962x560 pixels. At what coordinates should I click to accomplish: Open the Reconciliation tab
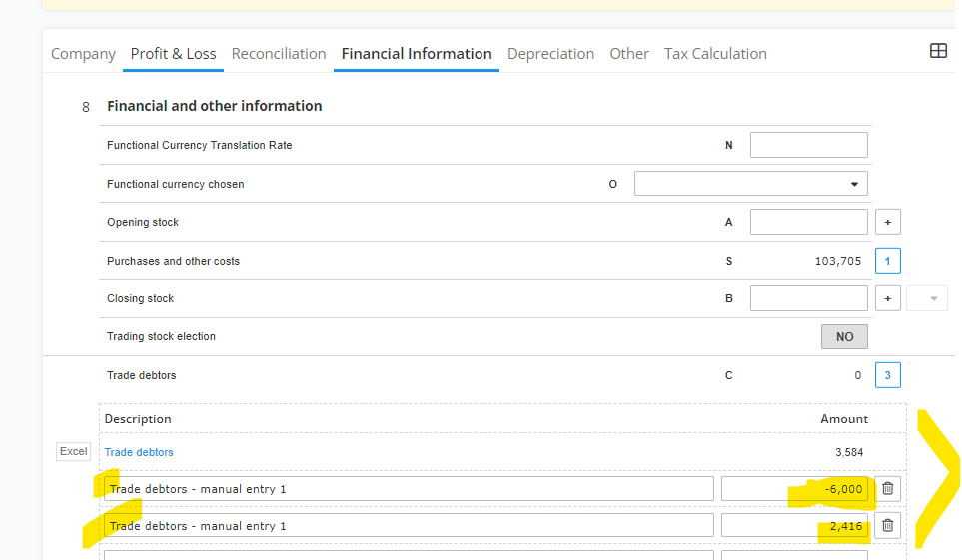tap(279, 54)
